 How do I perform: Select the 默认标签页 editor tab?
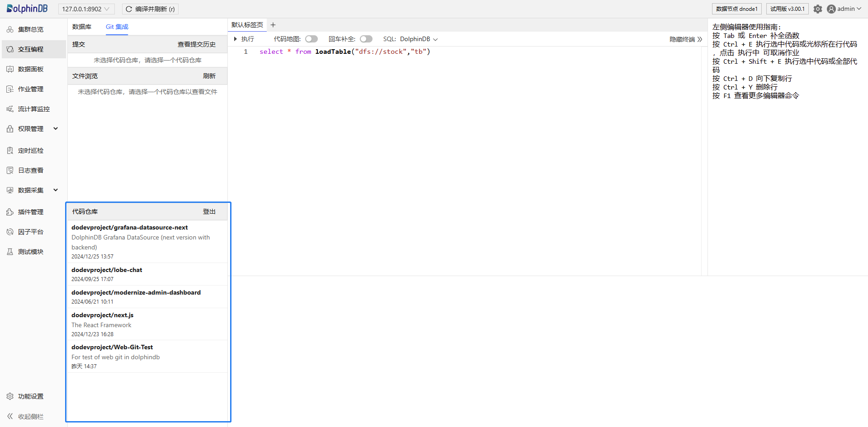pyautogui.click(x=247, y=25)
